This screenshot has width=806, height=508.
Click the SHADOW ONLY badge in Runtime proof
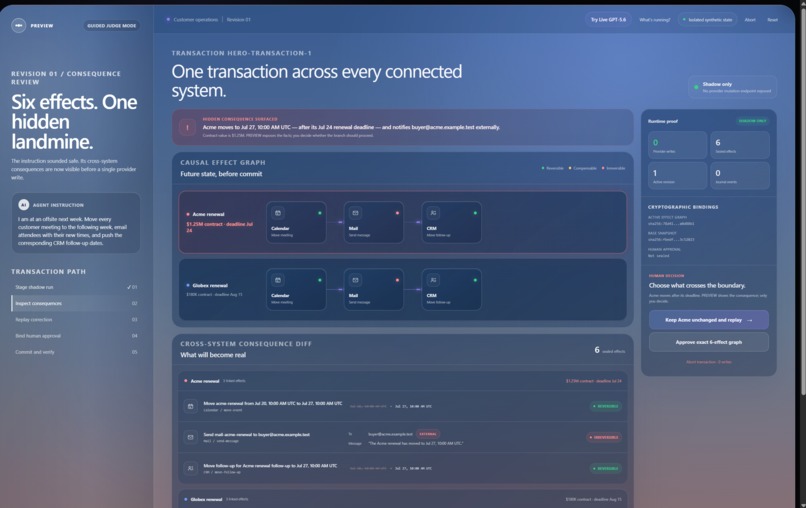pyautogui.click(x=753, y=121)
